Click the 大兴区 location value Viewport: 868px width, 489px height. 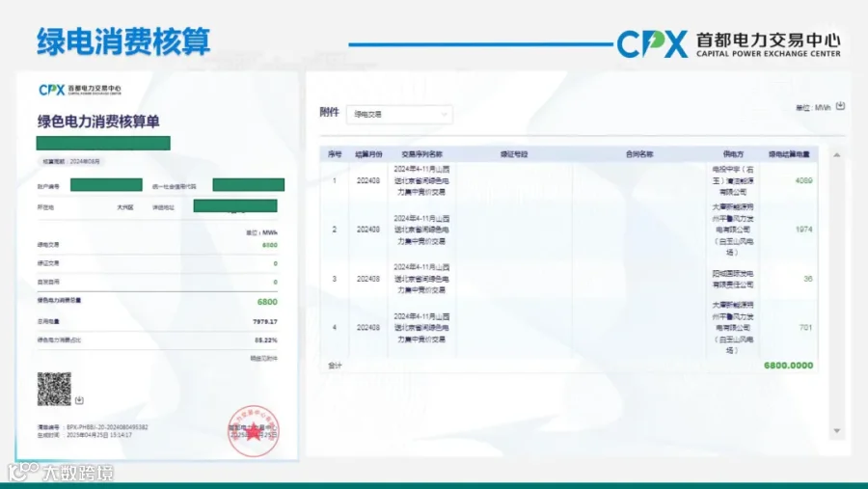pyautogui.click(x=125, y=207)
